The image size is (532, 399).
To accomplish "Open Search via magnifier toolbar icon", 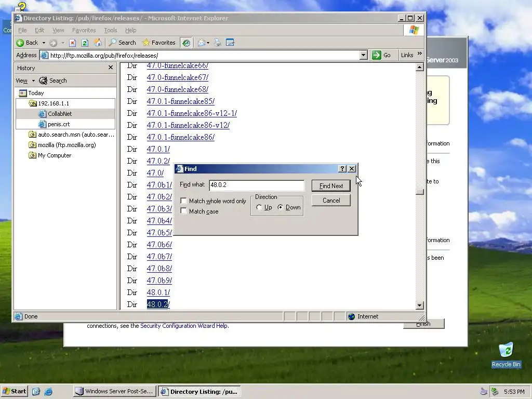I will point(123,43).
